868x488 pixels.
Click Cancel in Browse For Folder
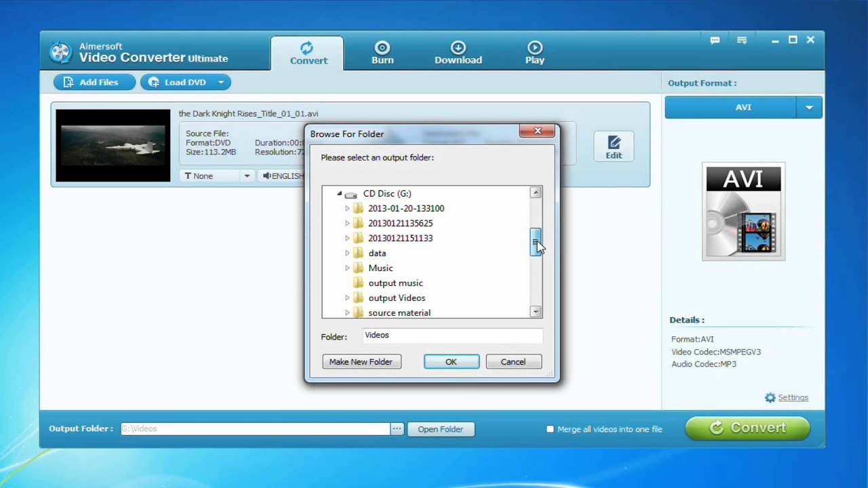point(513,362)
